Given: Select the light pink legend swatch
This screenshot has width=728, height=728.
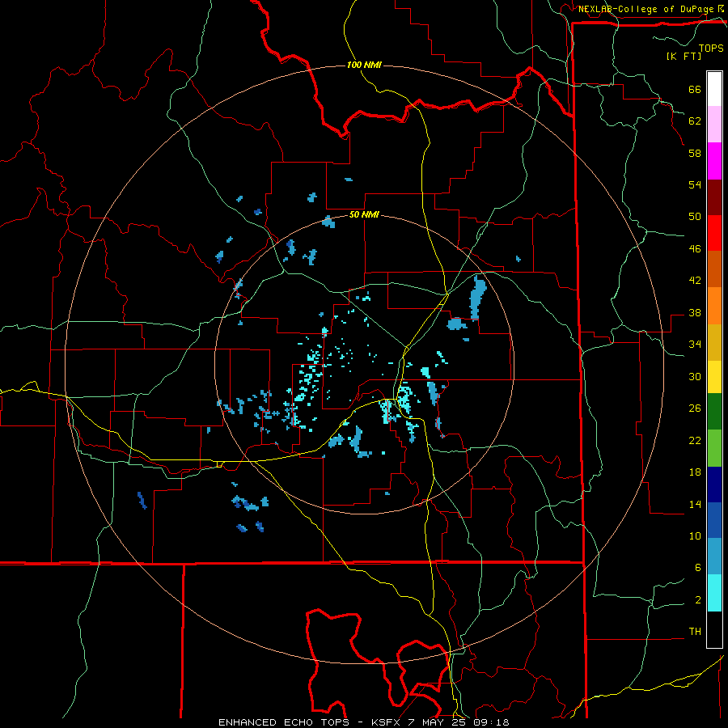Looking at the screenshot, I should 714,124.
